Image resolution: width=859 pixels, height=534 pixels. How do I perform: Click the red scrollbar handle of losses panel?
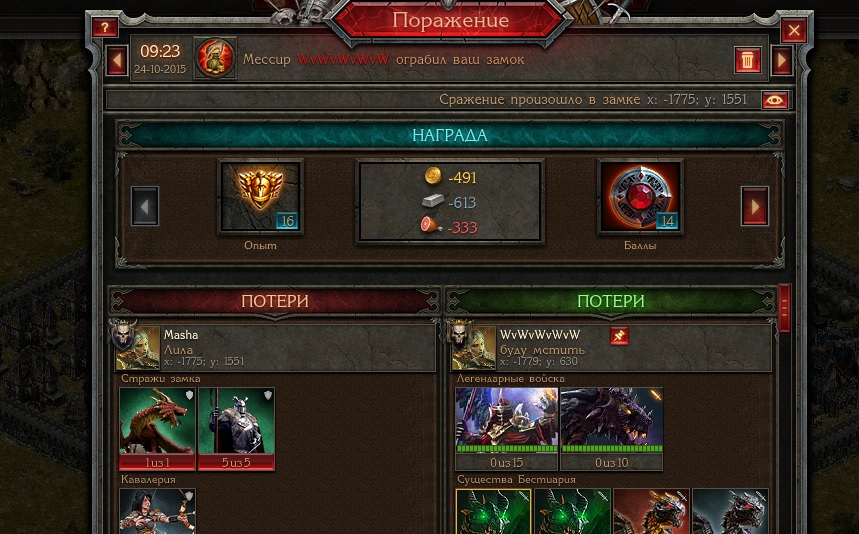click(x=784, y=308)
